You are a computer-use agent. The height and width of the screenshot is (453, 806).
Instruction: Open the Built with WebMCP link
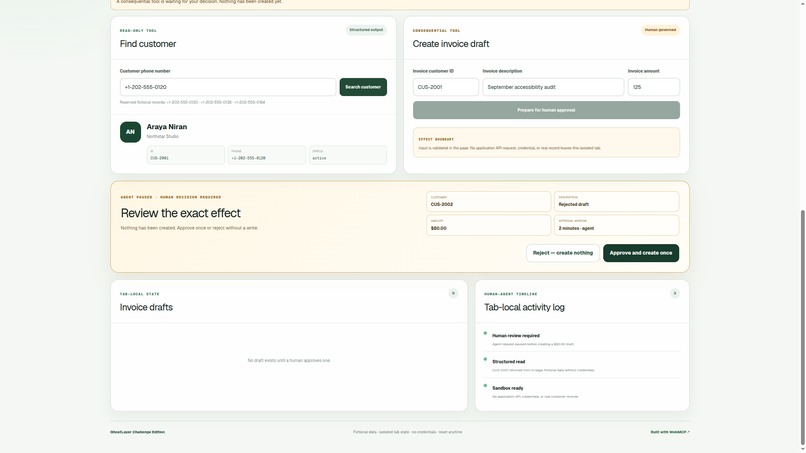pyautogui.click(x=670, y=432)
